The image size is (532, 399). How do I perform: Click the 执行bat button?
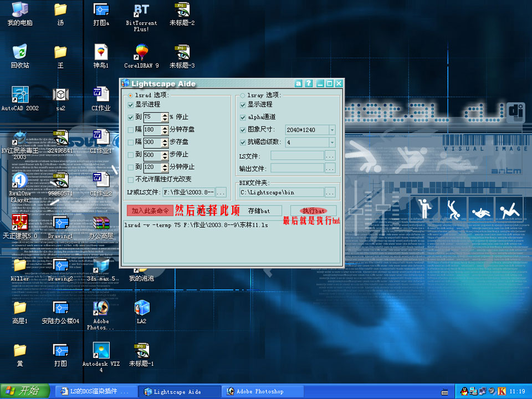click(314, 211)
